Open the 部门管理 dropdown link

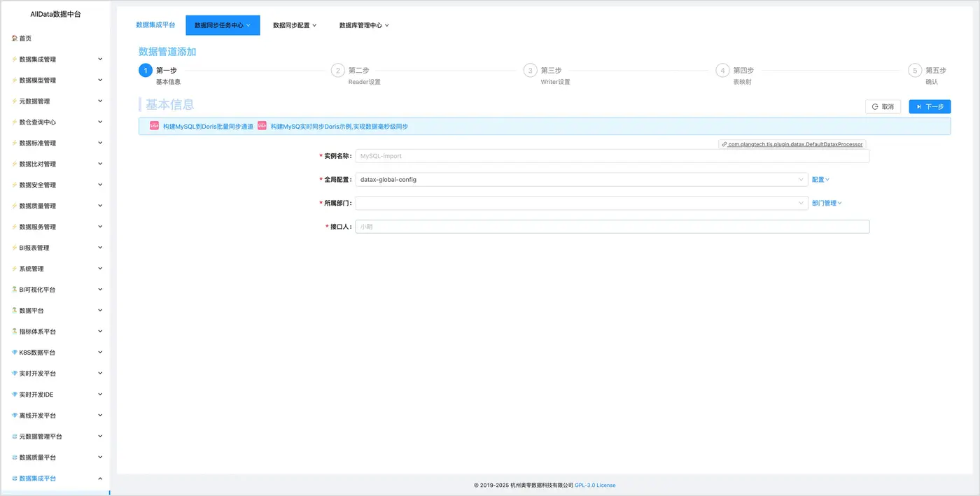point(827,203)
